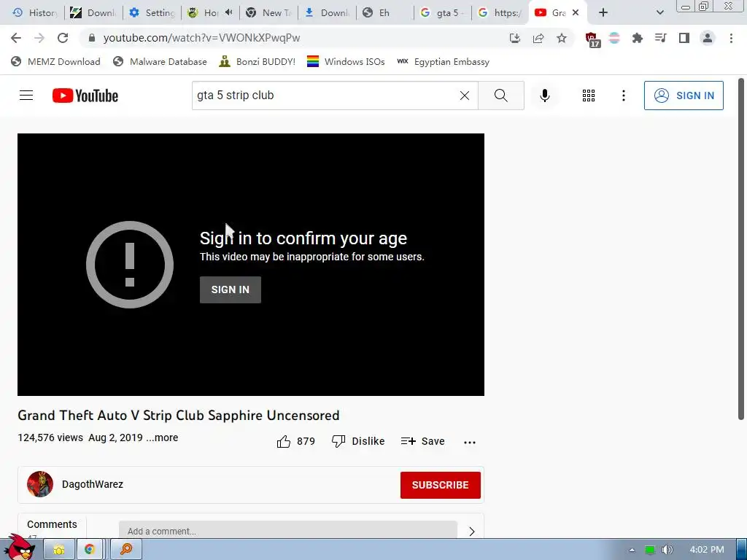The height and width of the screenshot is (560, 747).
Task: Click SIGN IN inside the video player
Action: pos(230,289)
